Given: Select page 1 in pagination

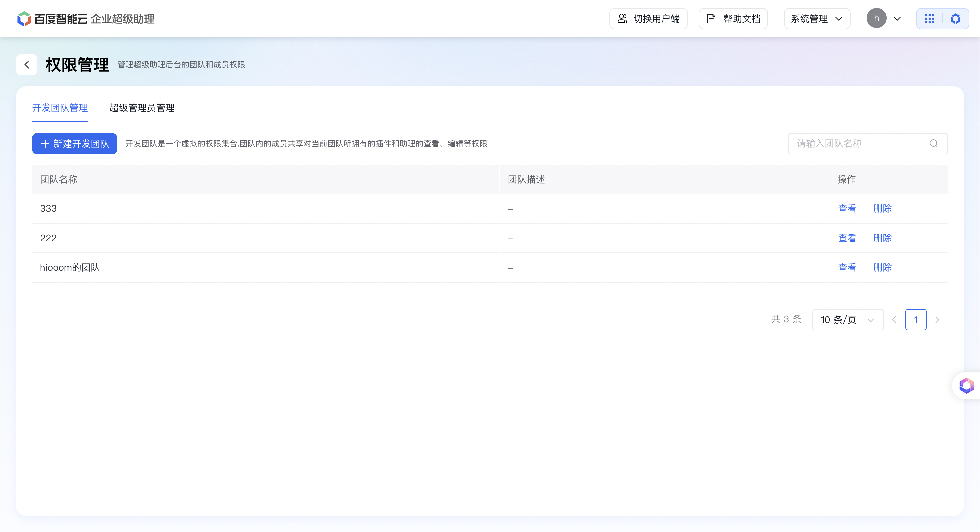Looking at the screenshot, I should tap(916, 320).
